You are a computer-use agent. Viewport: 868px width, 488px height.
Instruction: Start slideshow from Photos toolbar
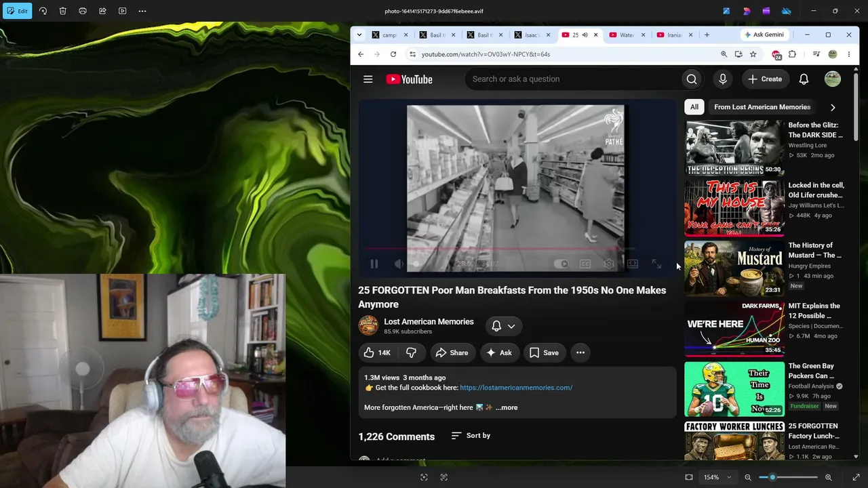pyautogui.click(x=122, y=11)
